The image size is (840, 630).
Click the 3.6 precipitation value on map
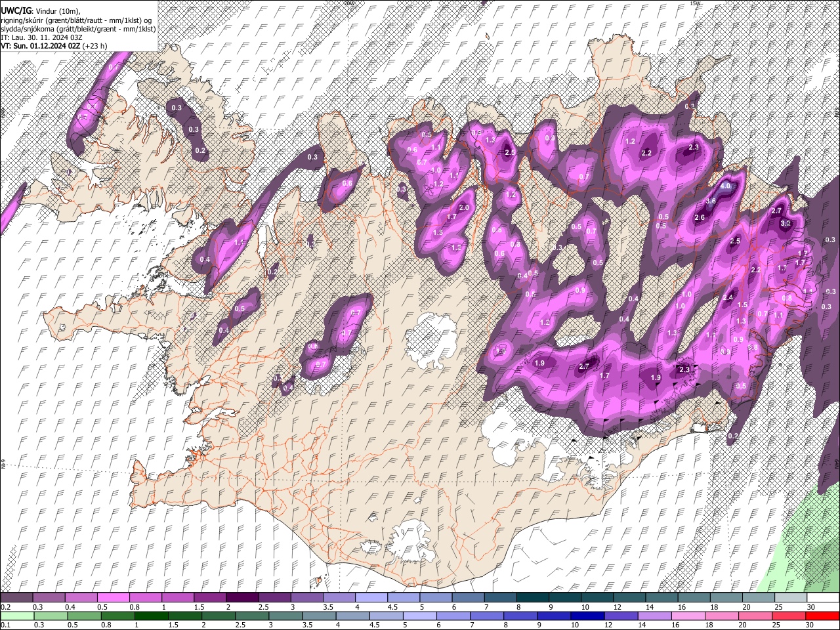[711, 201]
